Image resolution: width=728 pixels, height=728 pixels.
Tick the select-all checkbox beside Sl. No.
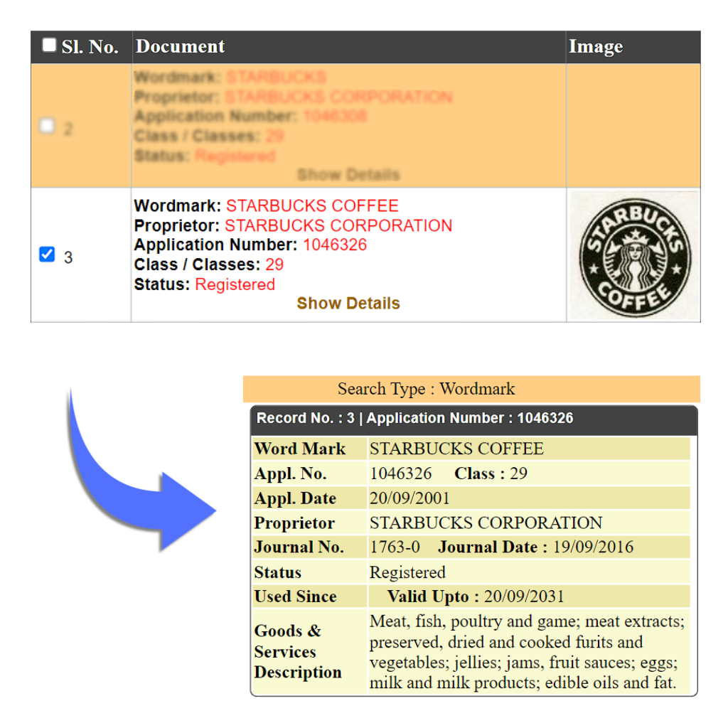click(49, 46)
